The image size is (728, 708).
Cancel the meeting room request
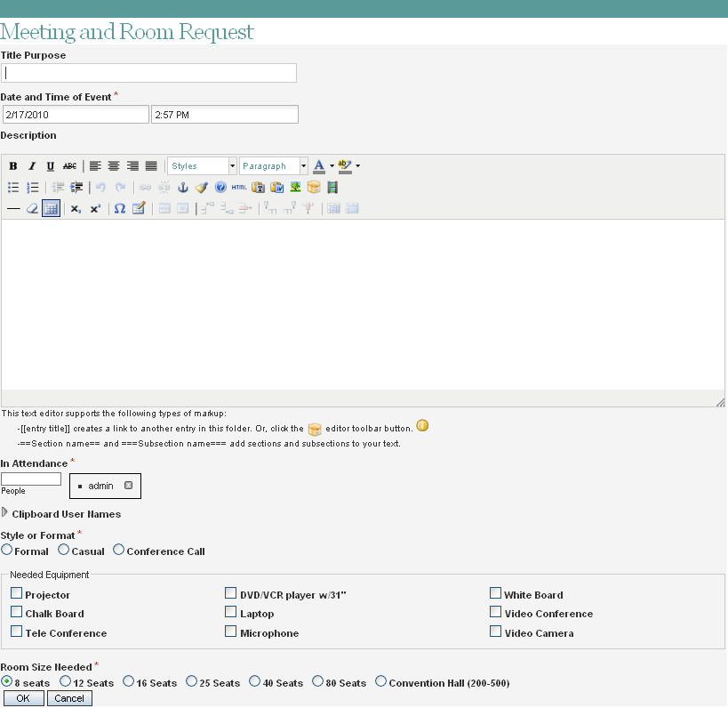coord(69,698)
